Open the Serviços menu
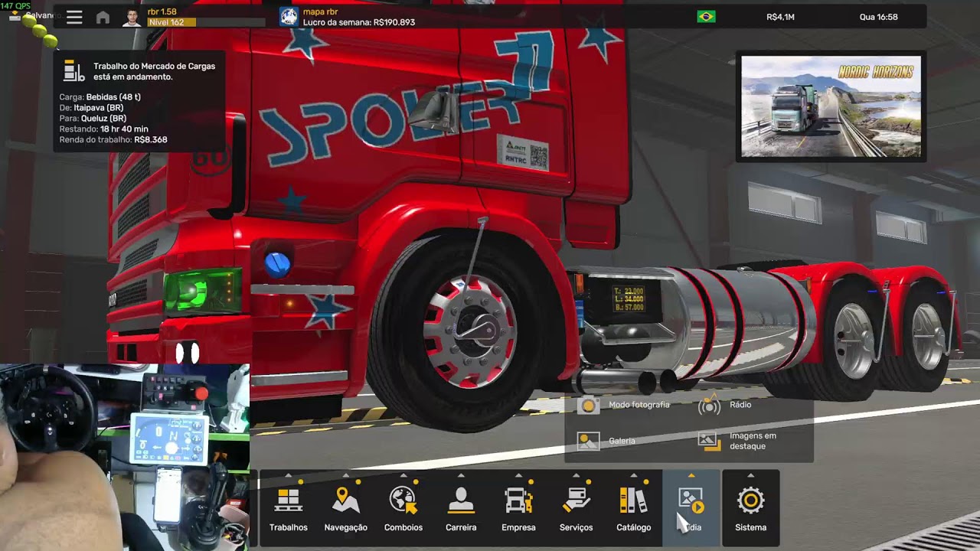The height and width of the screenshot is (551, 980). coord(576,509)
